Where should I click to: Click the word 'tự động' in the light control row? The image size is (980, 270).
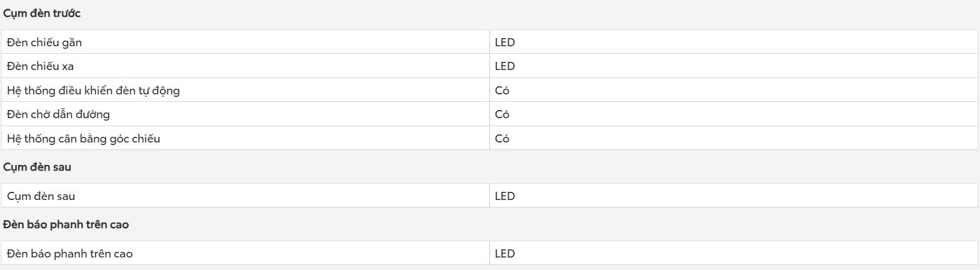159,91
